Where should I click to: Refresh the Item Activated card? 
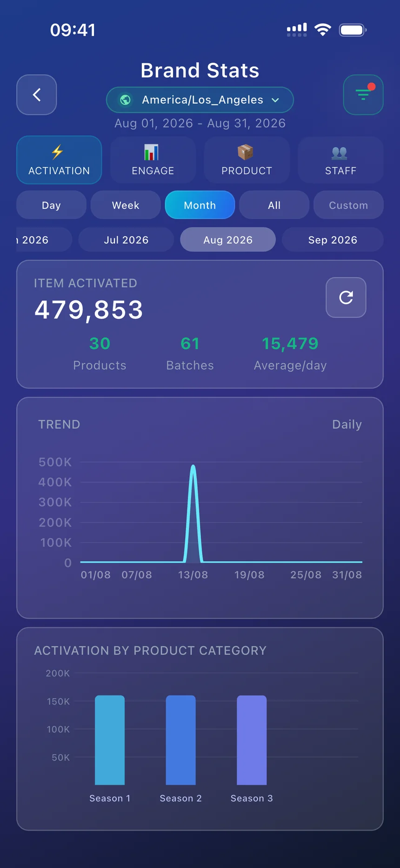click(346, 298)
